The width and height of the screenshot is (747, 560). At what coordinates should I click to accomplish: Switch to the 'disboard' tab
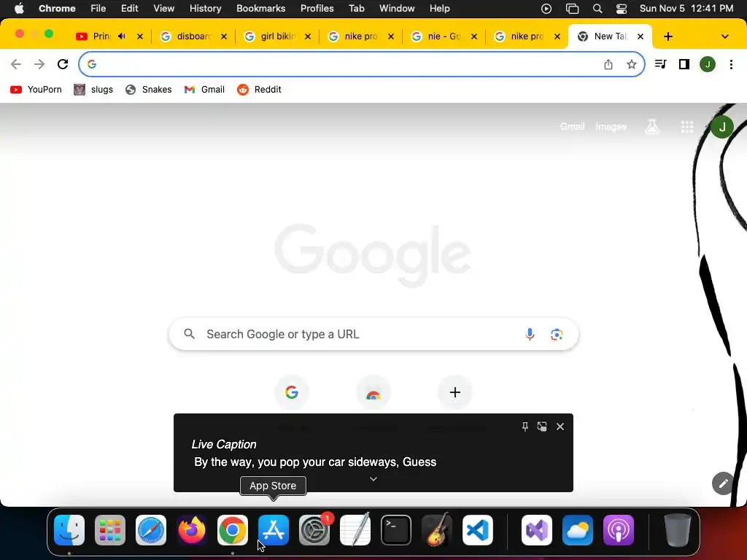193,36
